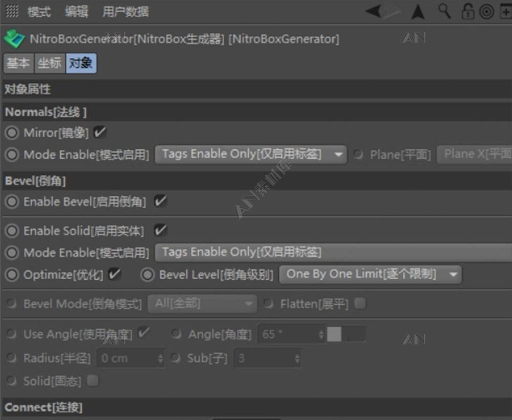This screenshot has height=420, width=512.
Task: Open the Plane X dropdown
Action: pyautogui.click(x=475, y=154)
